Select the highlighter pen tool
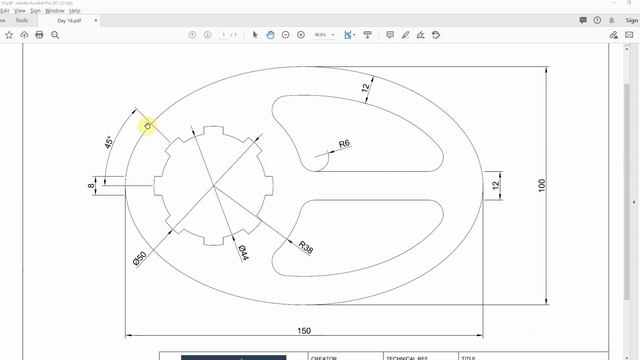Screen dimensions: 640x360 (405, 35)
